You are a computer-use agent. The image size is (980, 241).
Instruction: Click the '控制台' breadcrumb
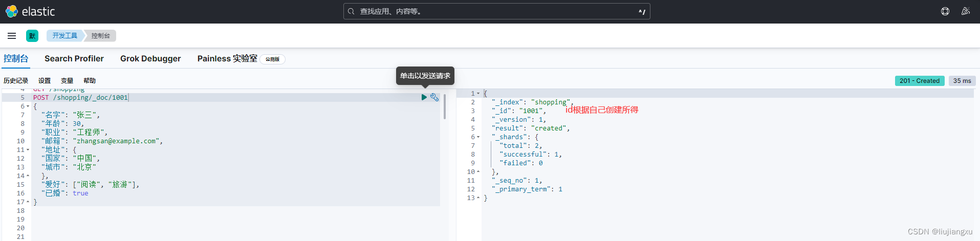pos(100,36)
